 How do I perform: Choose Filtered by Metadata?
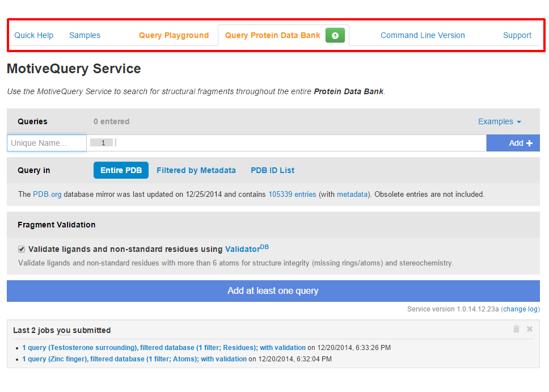coord(196,170)
